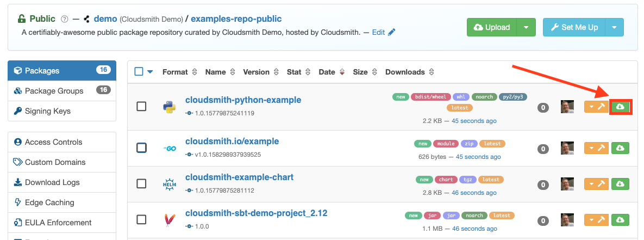Expand the Set Me Up dropdown
Viewport: 644px width, 240px height.
pos(615,27)
